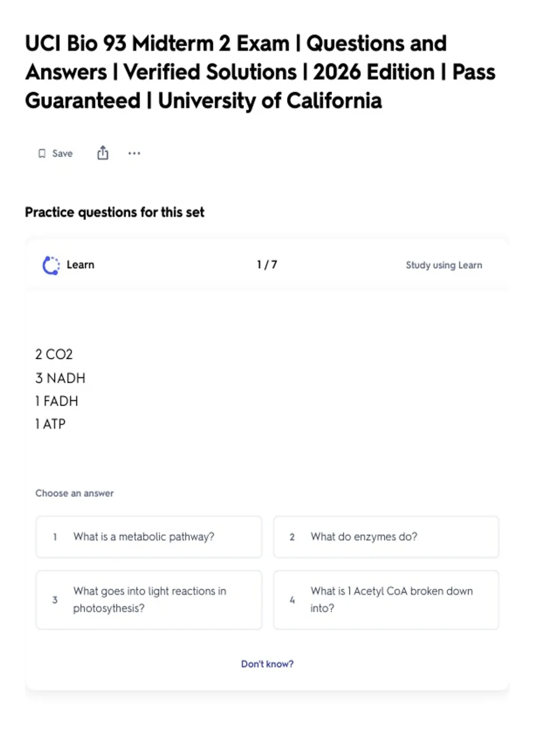Select answer "What is a metabolic pathway?"
This screenshot has height=756, width=534.
click(149, 537)
